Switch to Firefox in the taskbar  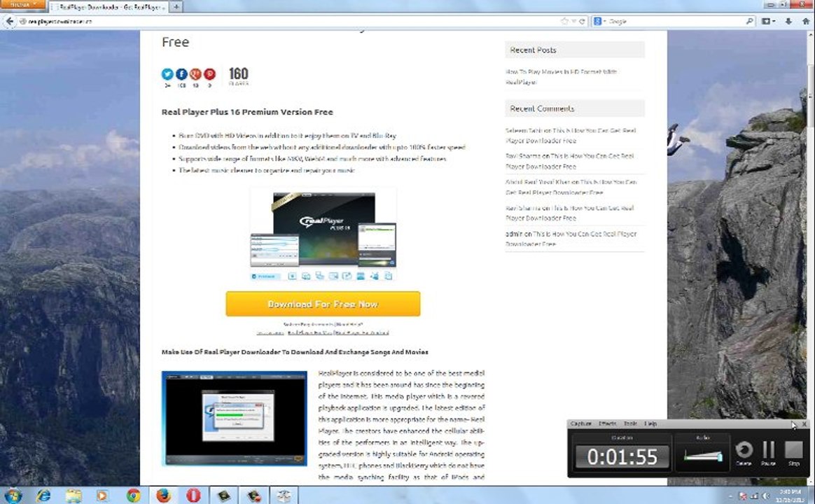164,495
